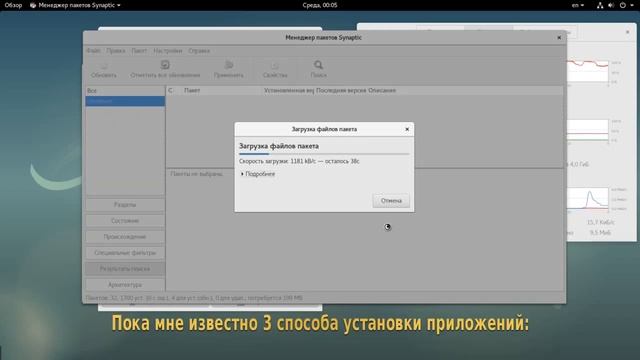
Task: Cancel the download with Отмена
Action: point(391,200)
